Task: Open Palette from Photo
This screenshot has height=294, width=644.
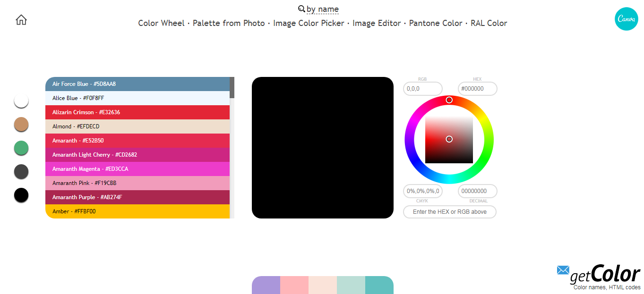Action: point(229,23)
